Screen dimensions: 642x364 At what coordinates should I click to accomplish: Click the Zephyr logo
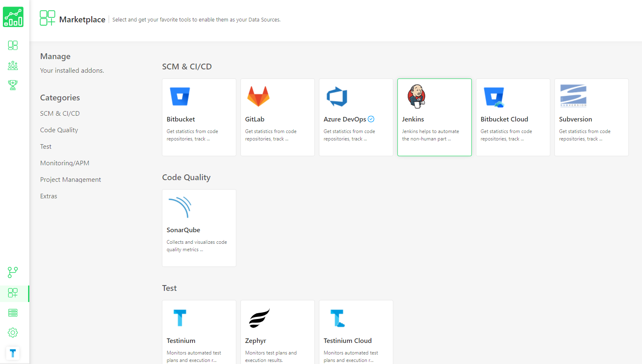[x=259, y=318]
